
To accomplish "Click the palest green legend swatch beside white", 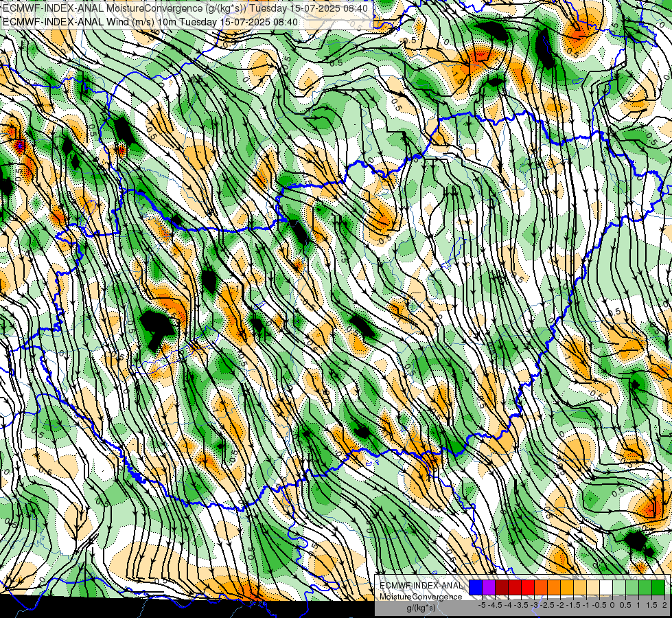I will (619, 587).
